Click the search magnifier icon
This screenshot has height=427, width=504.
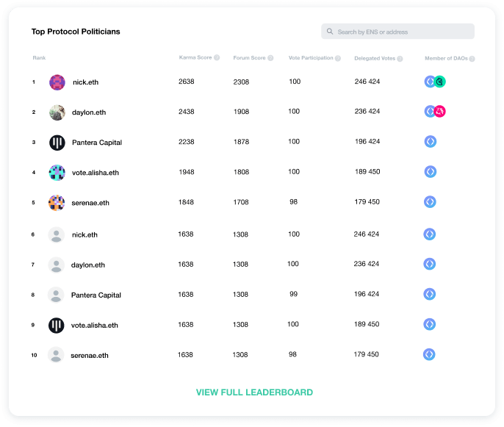click(330, 32)
